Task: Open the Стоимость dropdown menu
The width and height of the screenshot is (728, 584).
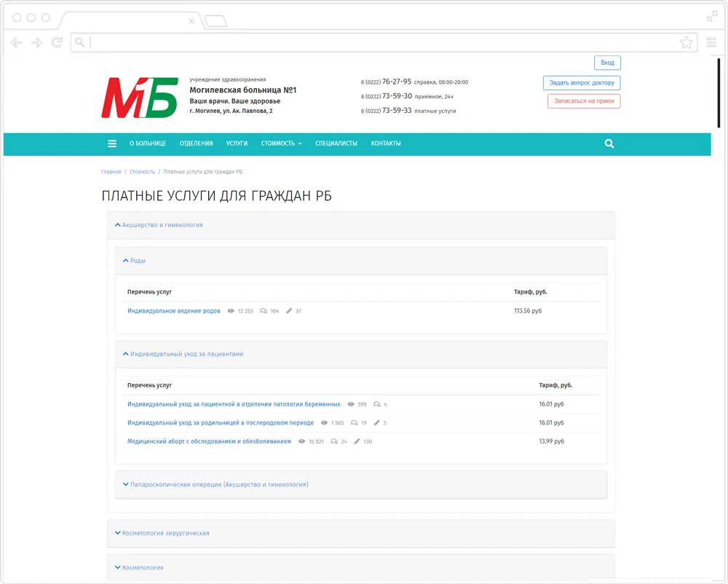Action: [x=281, y=143]
